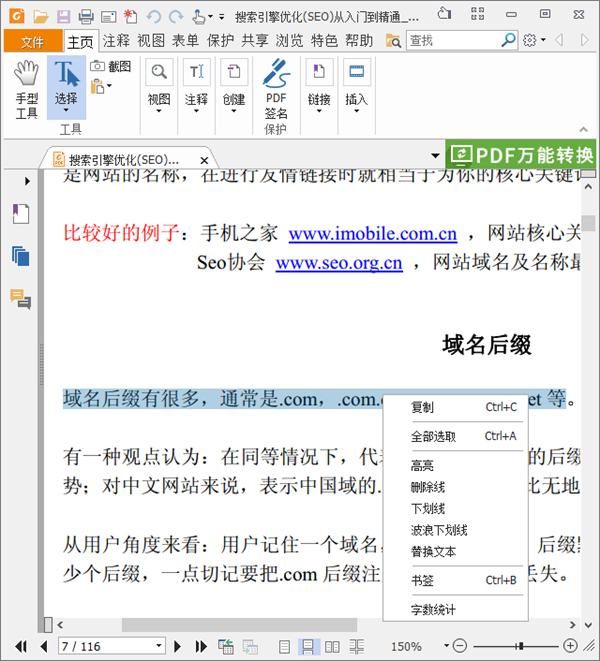Click the previous view icon in status bar
The image size is (600, 661).
[226, 646]
